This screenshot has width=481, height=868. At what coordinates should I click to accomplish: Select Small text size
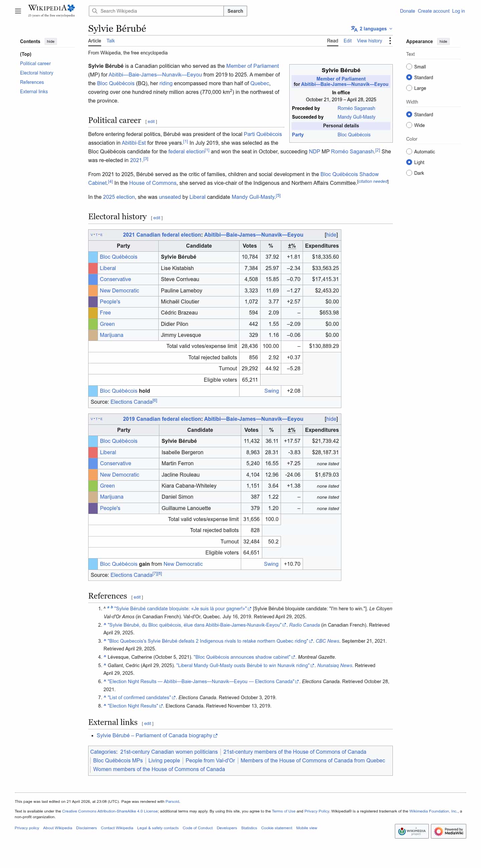(x=409, y=67)
